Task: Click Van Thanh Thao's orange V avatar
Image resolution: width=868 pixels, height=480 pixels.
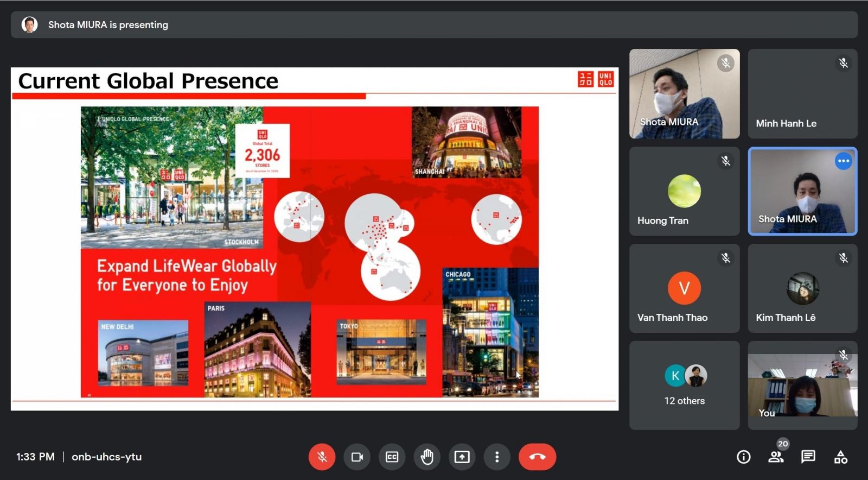Action: point(684,288)
